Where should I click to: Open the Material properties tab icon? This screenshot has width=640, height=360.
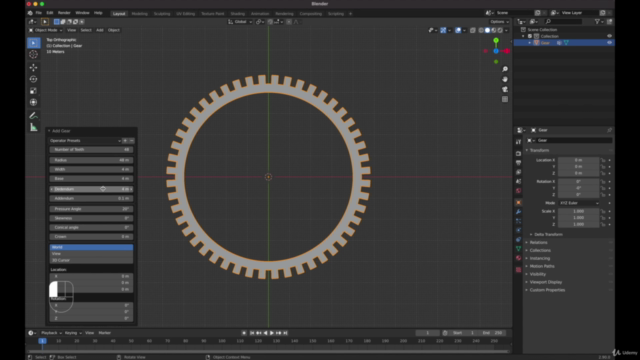coord(518,258)
